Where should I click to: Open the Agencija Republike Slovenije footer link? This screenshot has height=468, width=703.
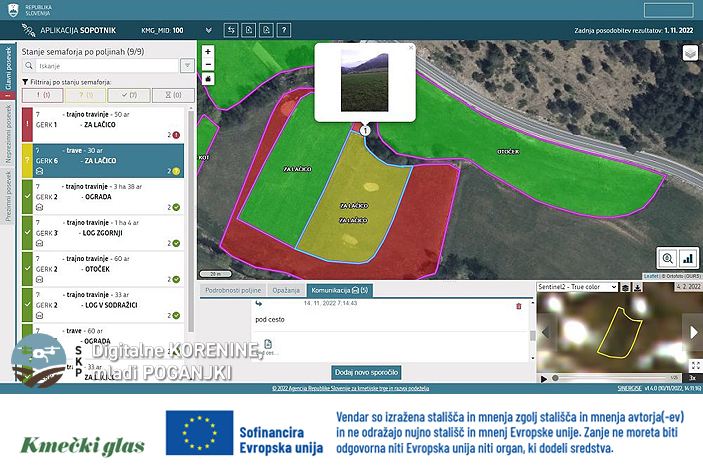click(x=350, y=388)
